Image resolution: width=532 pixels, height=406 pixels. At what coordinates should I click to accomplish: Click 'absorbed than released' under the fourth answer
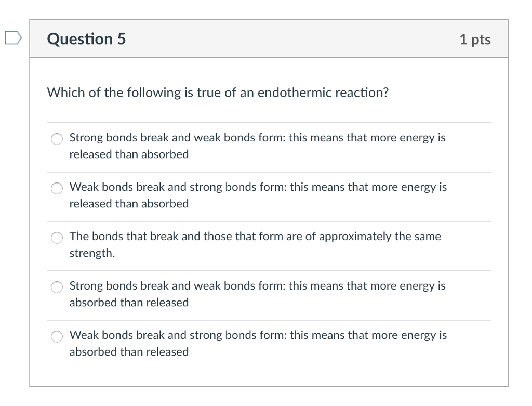click(129, 303)
